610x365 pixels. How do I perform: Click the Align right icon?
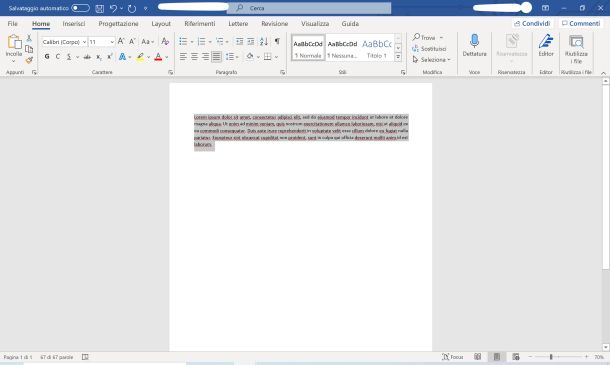[x=205, y=57]
